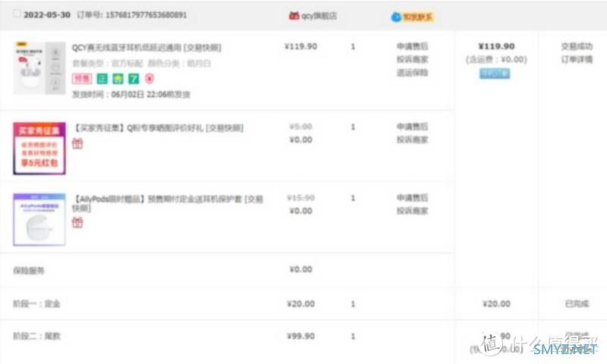Click the 退运保险 link
Screen dimensions: 607x364
click(x=412, y=73)
